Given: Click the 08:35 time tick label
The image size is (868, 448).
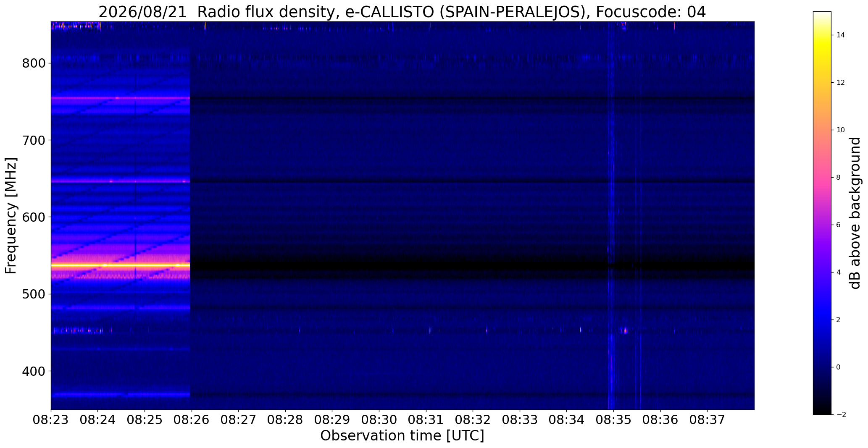Looking at the screenshot, I should tap(614, 420).
